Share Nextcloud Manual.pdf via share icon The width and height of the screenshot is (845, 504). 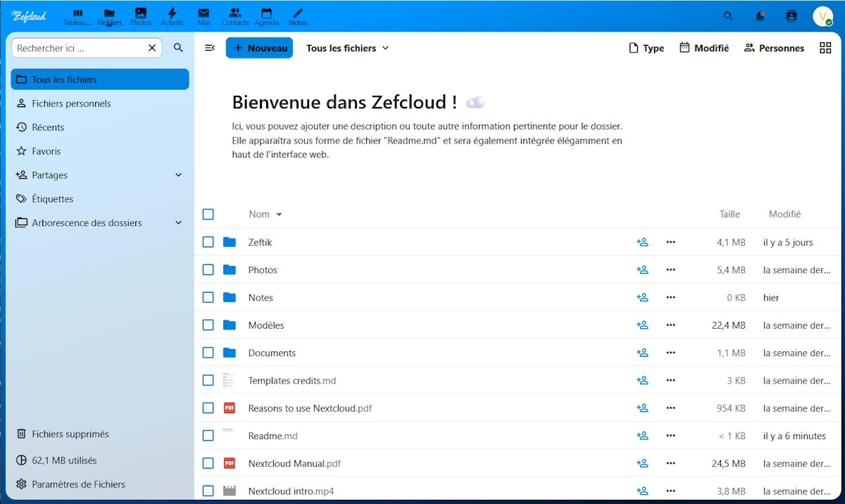(642, 463)
